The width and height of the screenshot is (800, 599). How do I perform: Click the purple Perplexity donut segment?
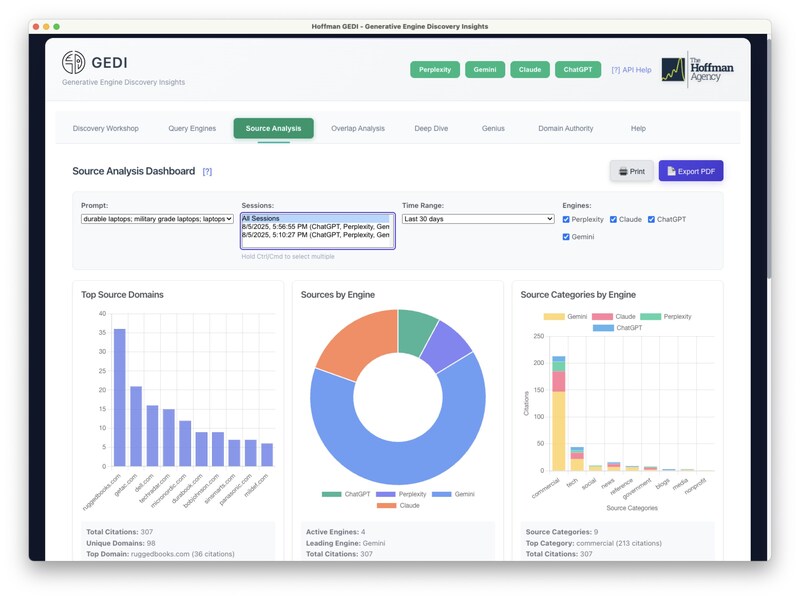pyautogui.click(x=445, y=347)
